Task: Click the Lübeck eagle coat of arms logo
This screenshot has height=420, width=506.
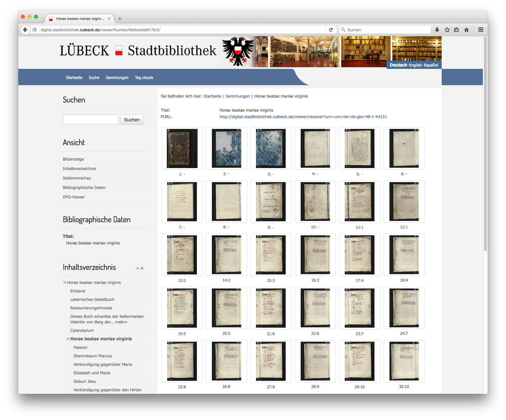Action: click(x=238, y=52)
